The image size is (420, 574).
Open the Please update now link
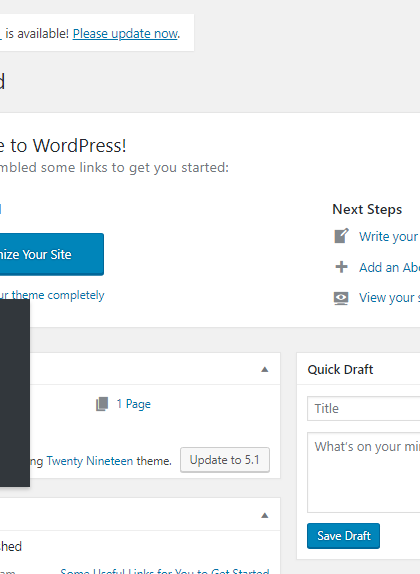point(126,34)
